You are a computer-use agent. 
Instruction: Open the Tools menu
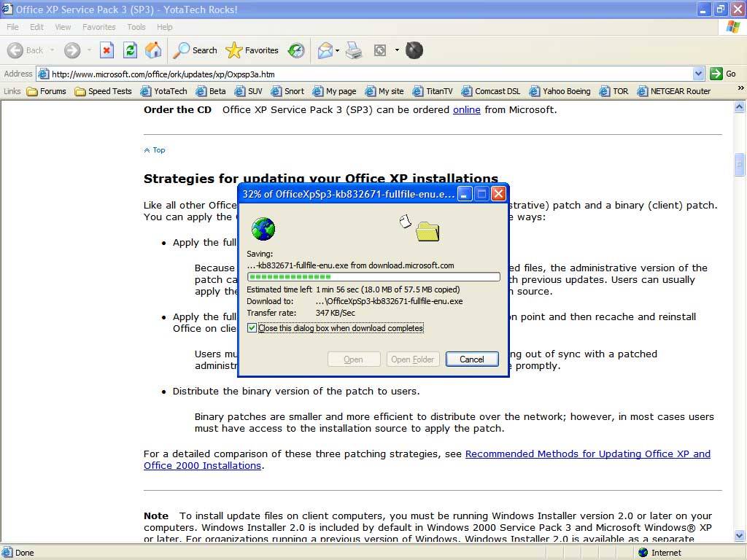click(136, 27)
